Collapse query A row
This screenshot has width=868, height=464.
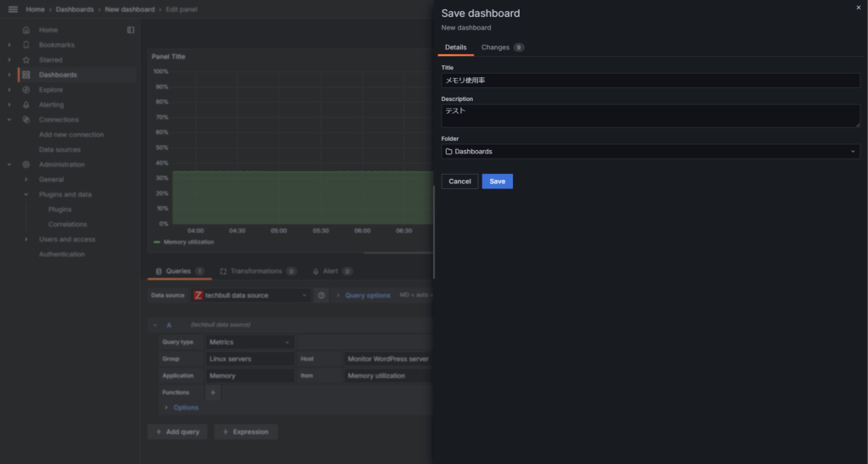pyautogui.click(x=155, y=325)
